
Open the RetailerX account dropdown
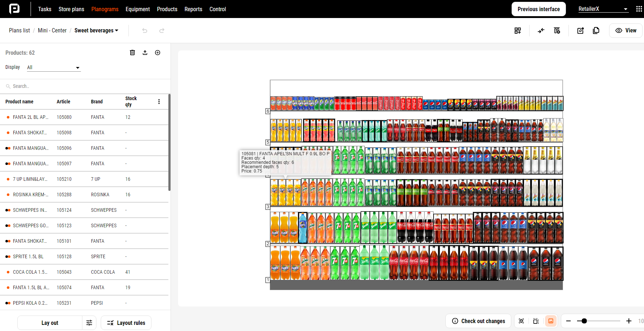click(603, 9)
